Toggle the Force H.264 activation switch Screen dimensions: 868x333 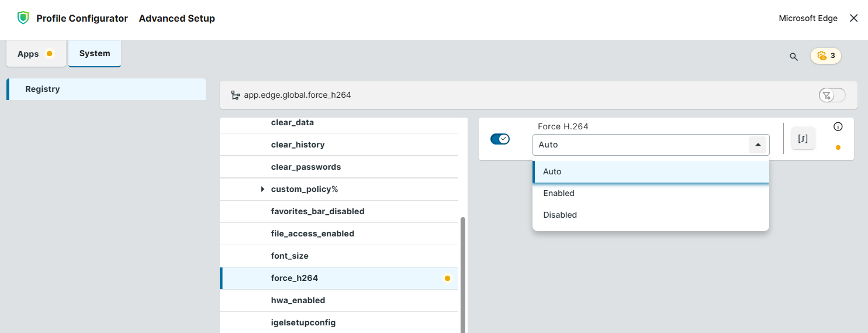point(500,139)
